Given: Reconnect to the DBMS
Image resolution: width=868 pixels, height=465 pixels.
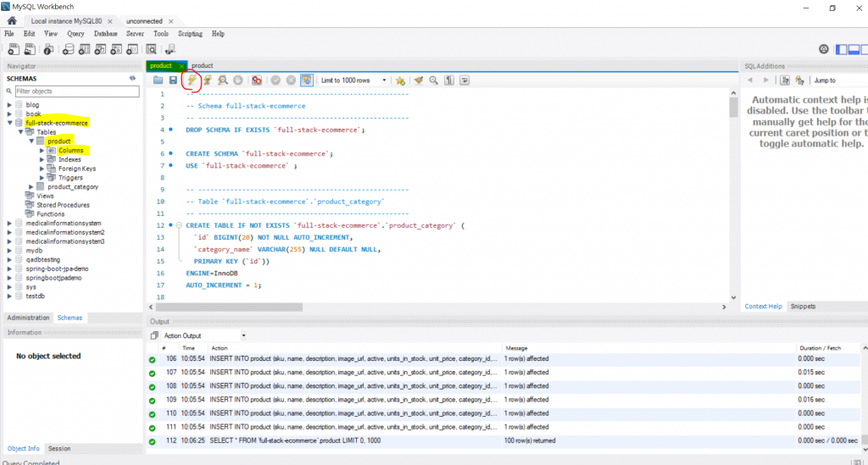Looking at the screenshot, I should 170,49.
